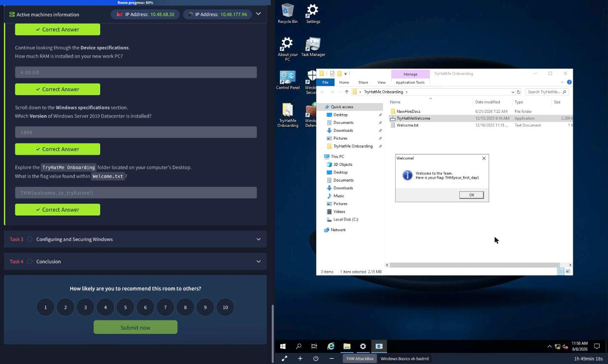Select the Welcome.txt file in Explorer

click(407, 125)
